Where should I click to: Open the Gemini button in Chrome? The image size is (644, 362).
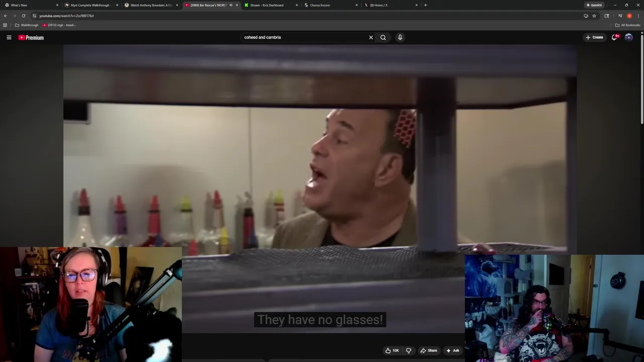point(594,5)
